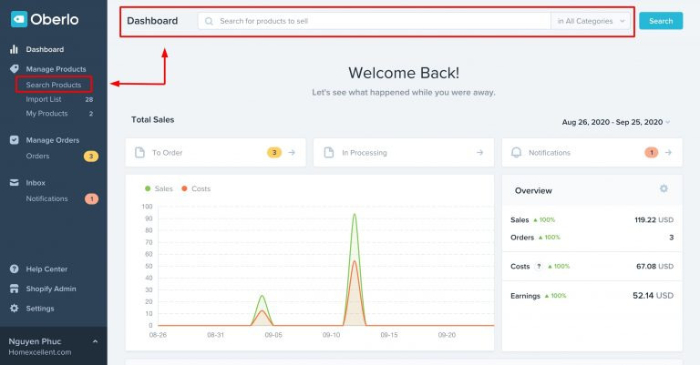
Task: Click the Settings gear icon in sidebar
Action: pos(14,308)
